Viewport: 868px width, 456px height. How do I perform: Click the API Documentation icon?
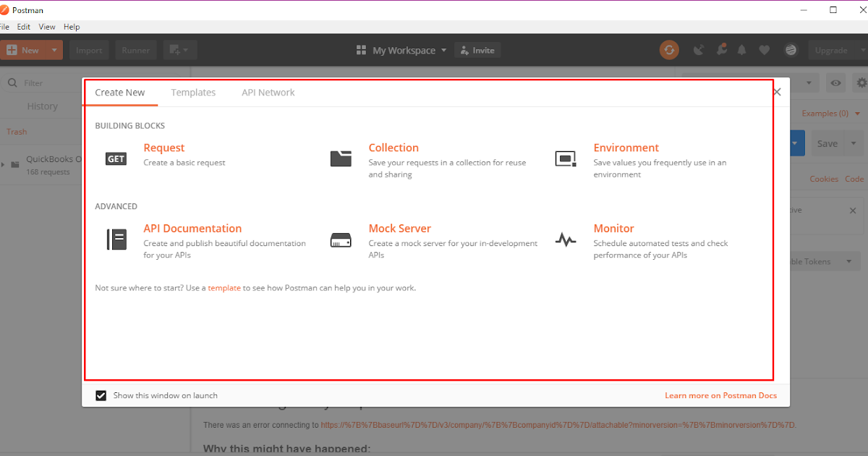(x=116, y=240)
